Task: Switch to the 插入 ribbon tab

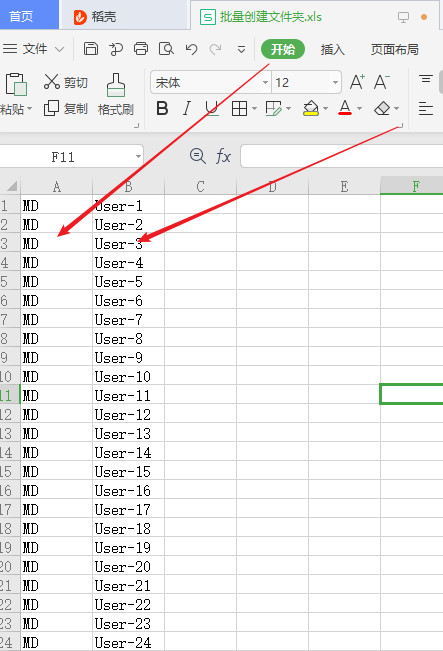Action: tap(333, 49)
